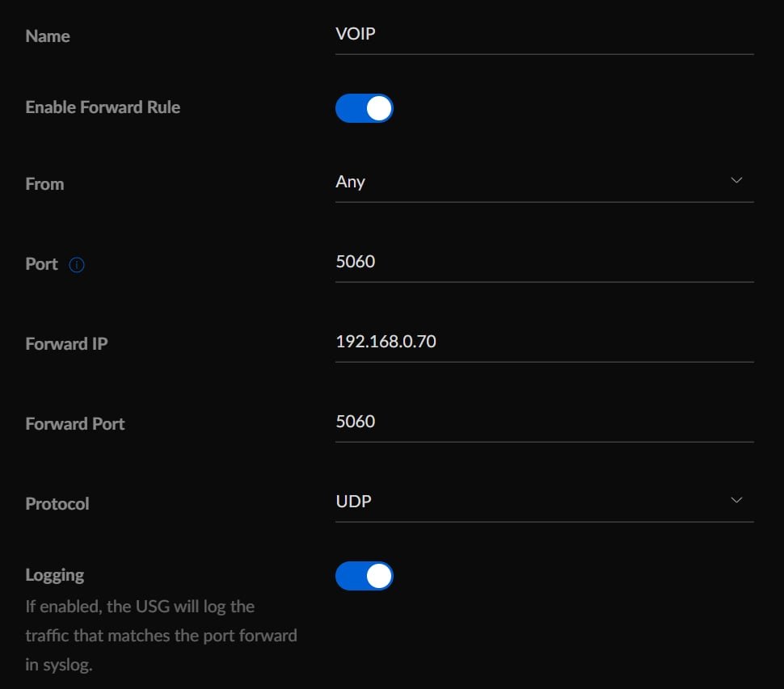Open the Protocol dropdown showing UDP
This screenshot has width=784, height=689.
coord(544,502)
